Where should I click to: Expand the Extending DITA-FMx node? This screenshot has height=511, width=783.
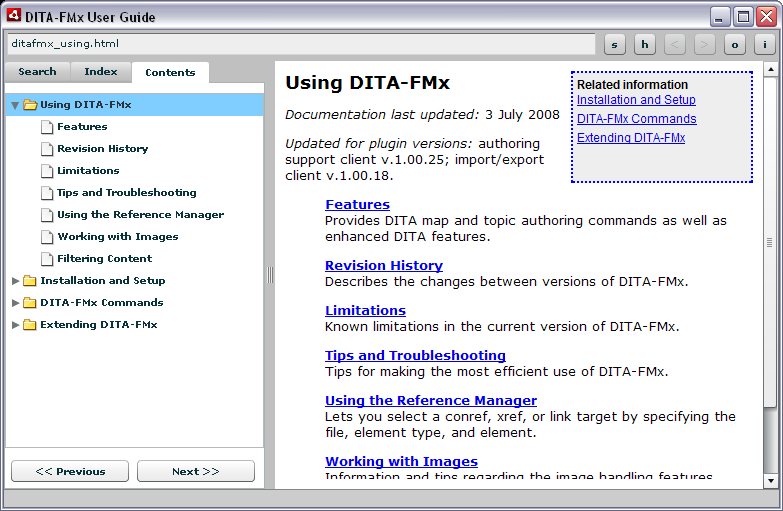pyautogui.click(x=15, y=325)
